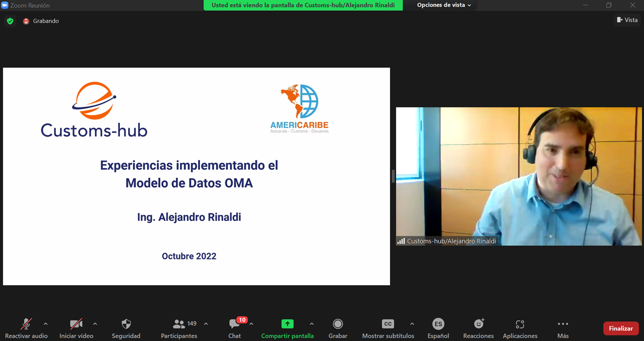Viewport: 644px width, 341px height.
Task: Open sharing options caret beside Compartir pantalla
Action: 311,324
